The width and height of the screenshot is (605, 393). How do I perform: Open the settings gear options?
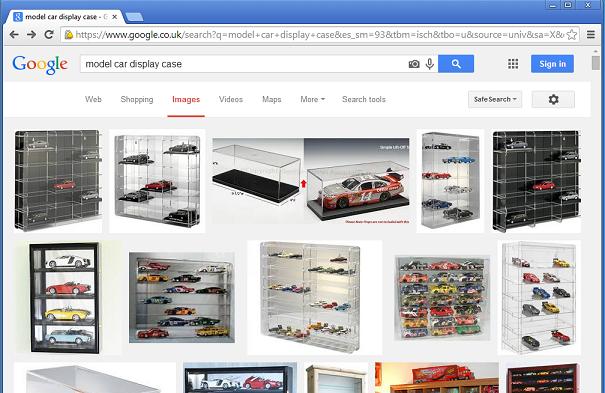click(553, 100)
